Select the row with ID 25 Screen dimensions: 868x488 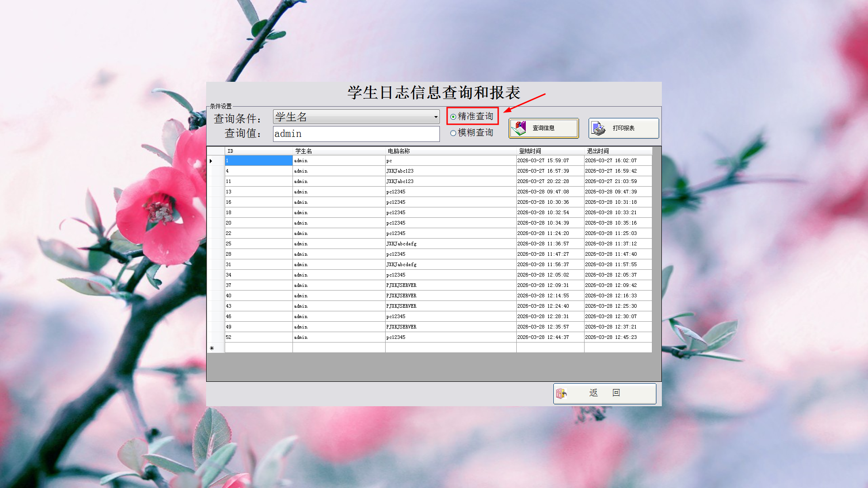(x=258, y=244)
